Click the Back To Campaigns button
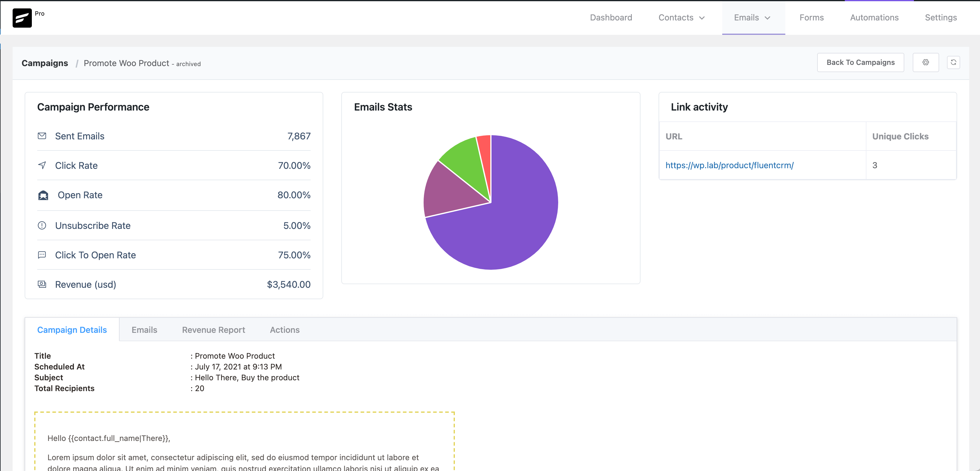This screenshot has height=471, width=980. 860,62
